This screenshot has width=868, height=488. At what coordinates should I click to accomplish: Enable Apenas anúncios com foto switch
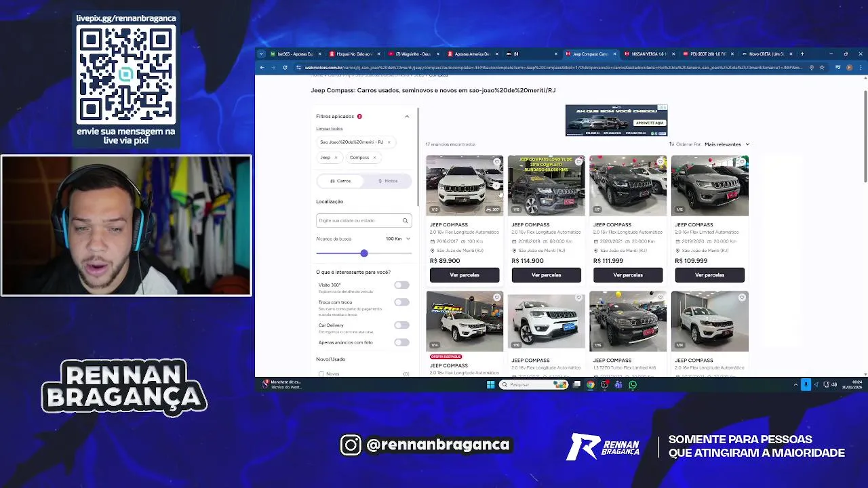click(x=401, y=342)
